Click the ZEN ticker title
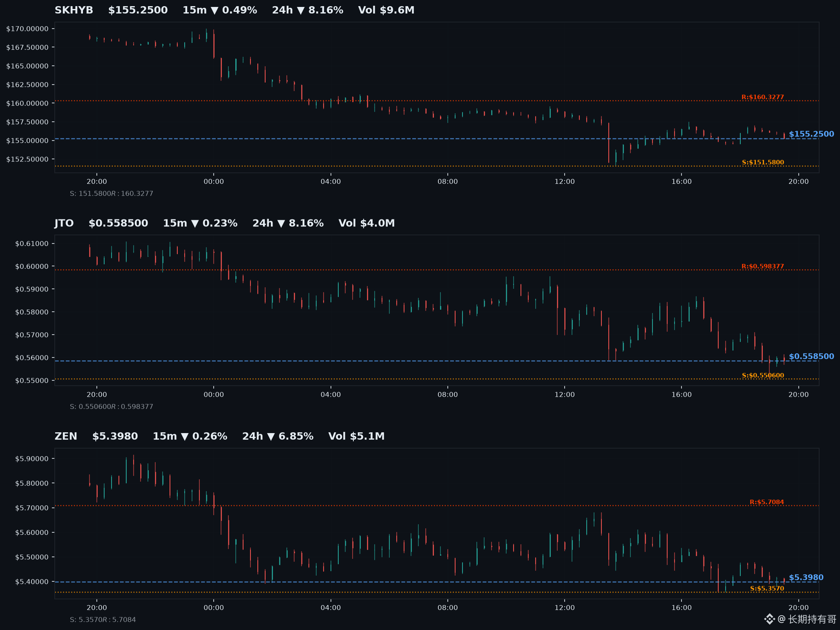 [x=66, y=436]
